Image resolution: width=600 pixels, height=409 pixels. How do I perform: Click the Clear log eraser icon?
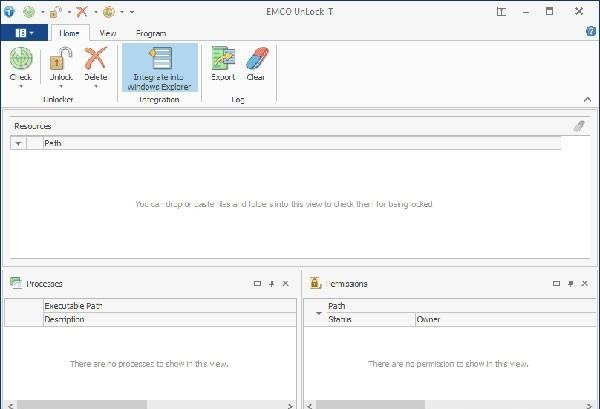click(x=256, y=58)
